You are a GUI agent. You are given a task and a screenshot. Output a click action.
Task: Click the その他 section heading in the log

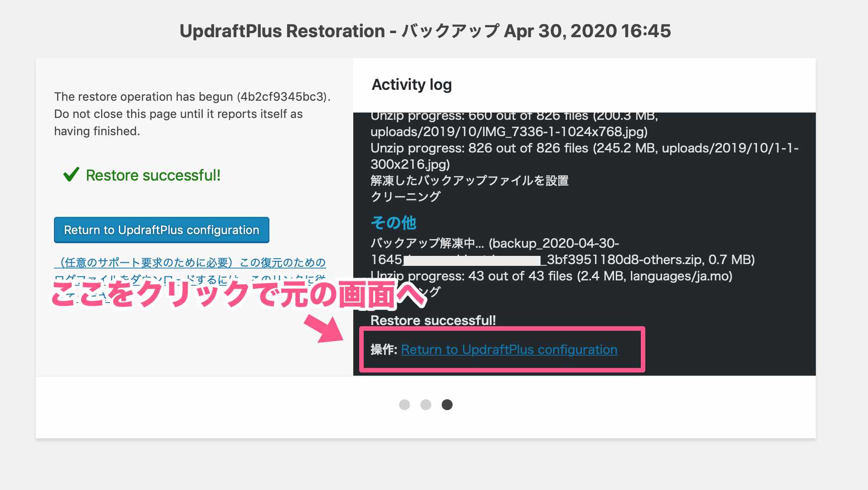pos(393,222)
